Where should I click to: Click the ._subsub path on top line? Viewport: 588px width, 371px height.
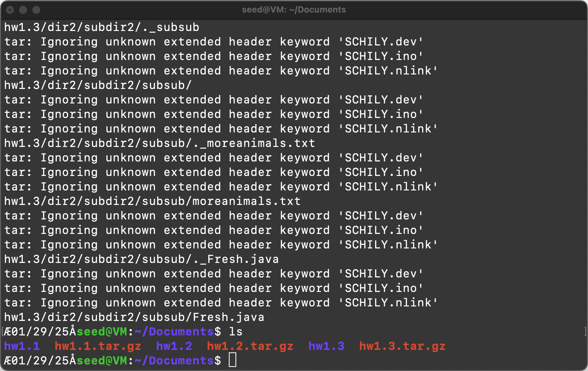click(x=102, y=27)
